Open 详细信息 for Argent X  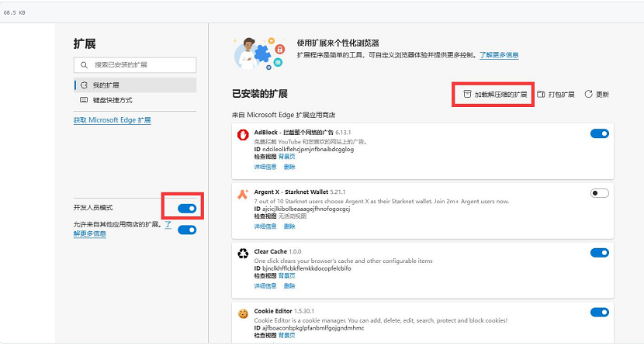[265, 226]
